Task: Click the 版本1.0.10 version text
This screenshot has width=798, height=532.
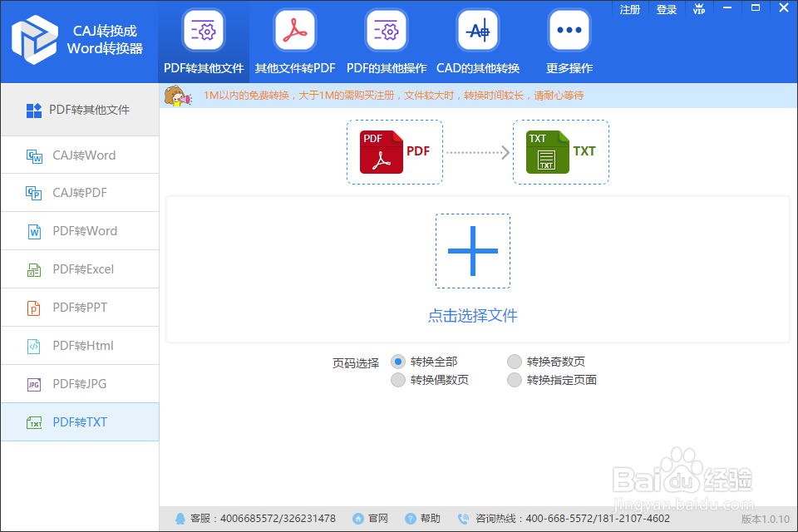Action: pyautogui.click(x=765, y=520)
